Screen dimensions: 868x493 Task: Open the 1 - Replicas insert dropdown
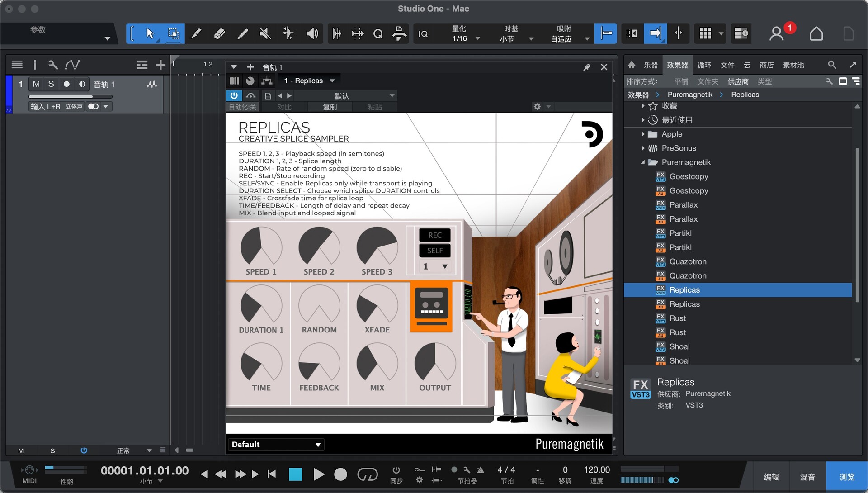pyautogui.click(x=309, y=81)
